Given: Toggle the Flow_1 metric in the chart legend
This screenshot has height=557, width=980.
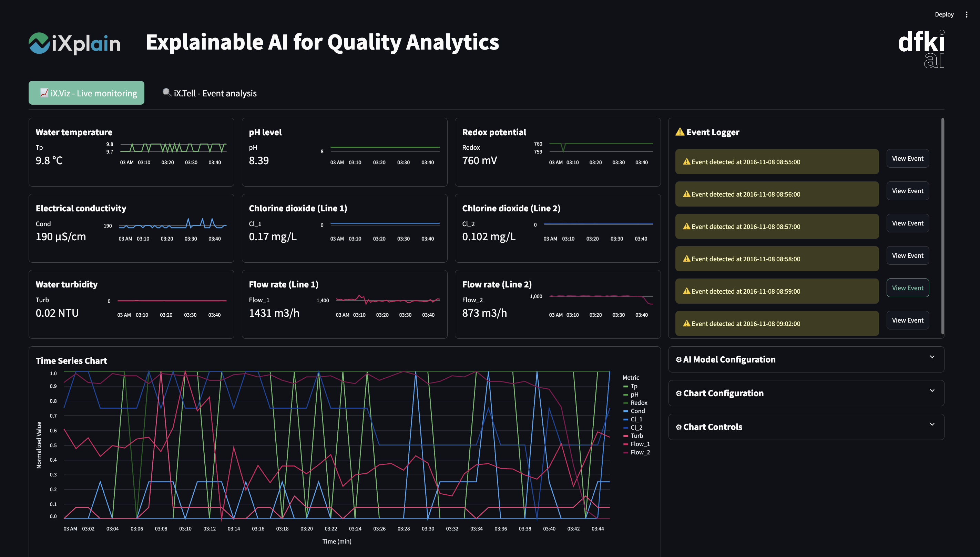Looking at the screenshot, I should pyautogui.click(x=640, y=444).
